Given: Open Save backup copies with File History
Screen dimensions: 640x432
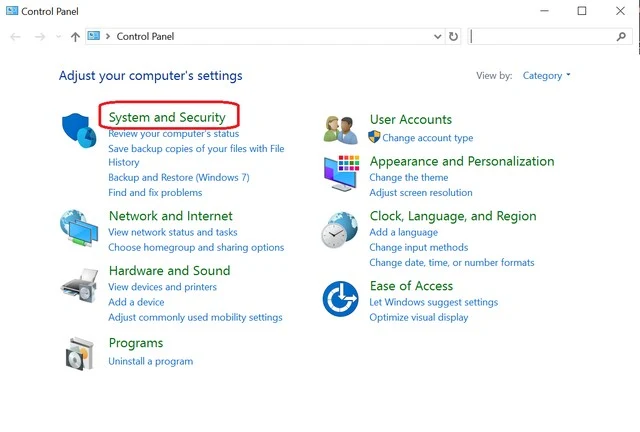Looking at the screenshot, I should [196, 155].
